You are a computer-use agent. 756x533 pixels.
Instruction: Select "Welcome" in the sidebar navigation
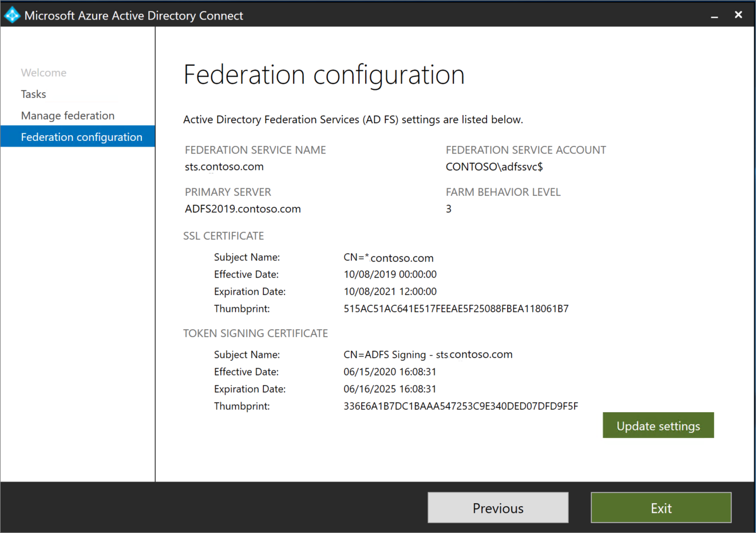(x=43, y=72)
